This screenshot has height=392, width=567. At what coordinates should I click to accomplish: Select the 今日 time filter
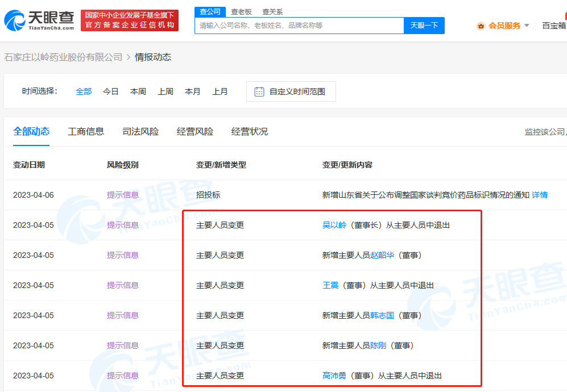click(x=111, y=92)
